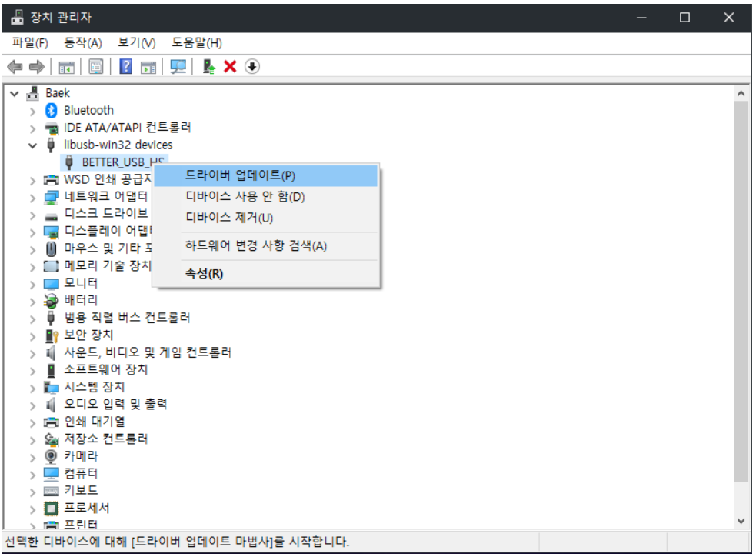Image resolution: width=756 pixels, height=557 pixels.
Task: Expand the 모니터 category
Action: pos(33,285)
